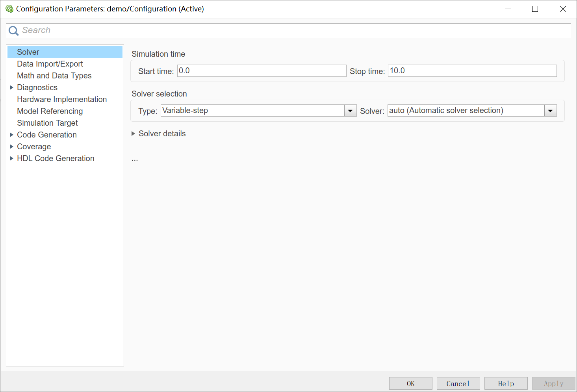
Task: Maximize the Configuration Parameters window
Action: point(535,9)
